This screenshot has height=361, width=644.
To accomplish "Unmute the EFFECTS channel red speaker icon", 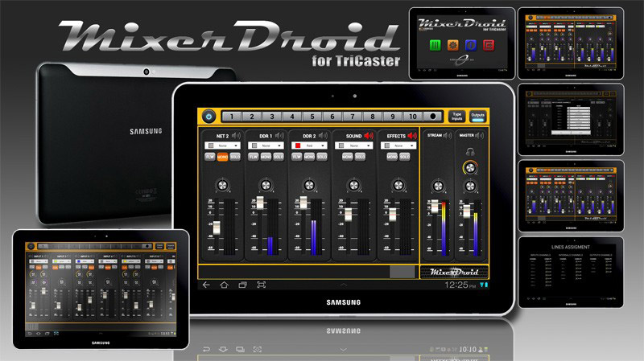I will point(412,135).
